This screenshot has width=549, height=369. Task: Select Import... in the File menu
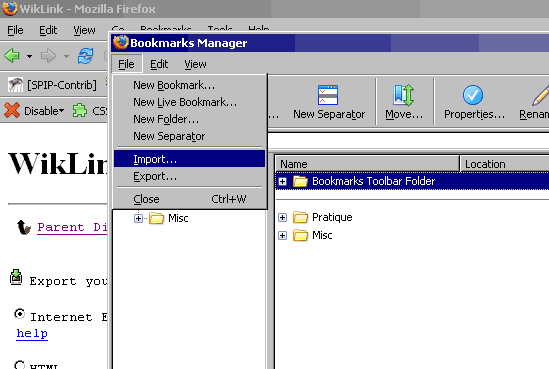189,159
